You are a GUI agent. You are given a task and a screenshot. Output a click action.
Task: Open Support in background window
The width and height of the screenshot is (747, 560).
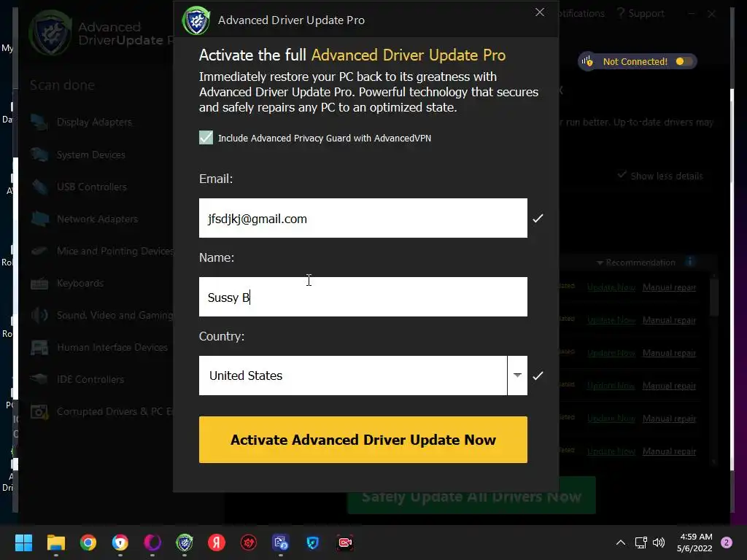tap(640, 13)
